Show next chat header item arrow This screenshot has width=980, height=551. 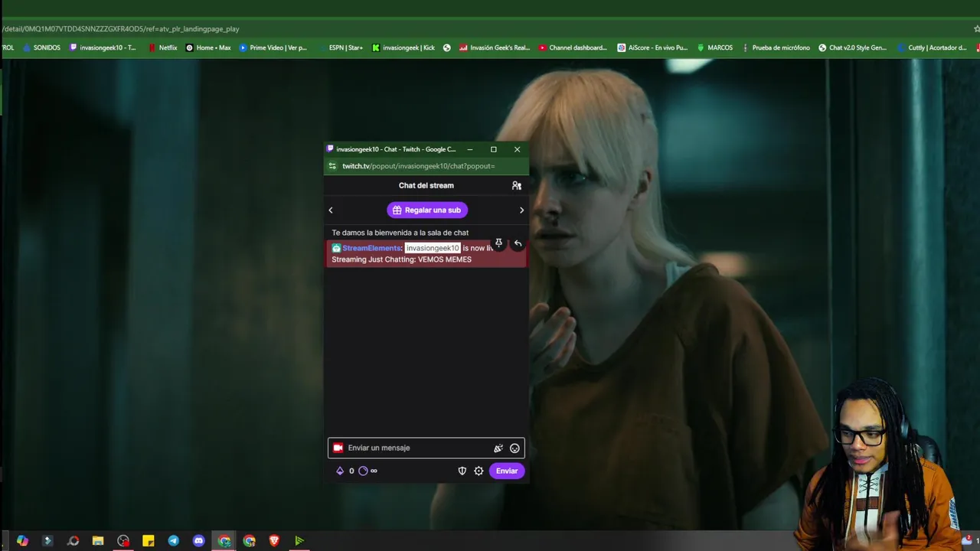[522, 210]
